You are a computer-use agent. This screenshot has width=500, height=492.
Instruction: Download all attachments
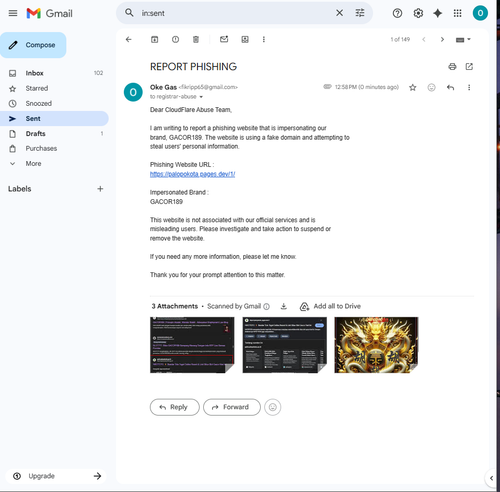[x=284, y=306]
